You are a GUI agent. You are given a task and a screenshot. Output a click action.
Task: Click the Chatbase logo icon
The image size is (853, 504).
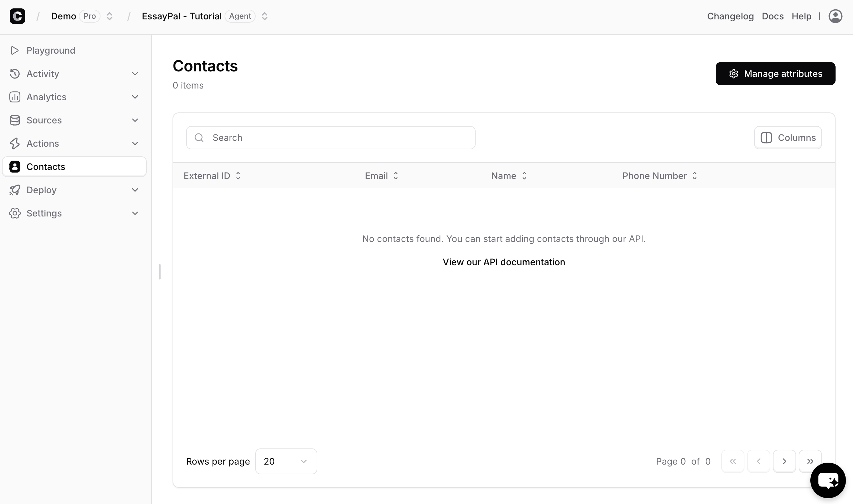[17, 16]
